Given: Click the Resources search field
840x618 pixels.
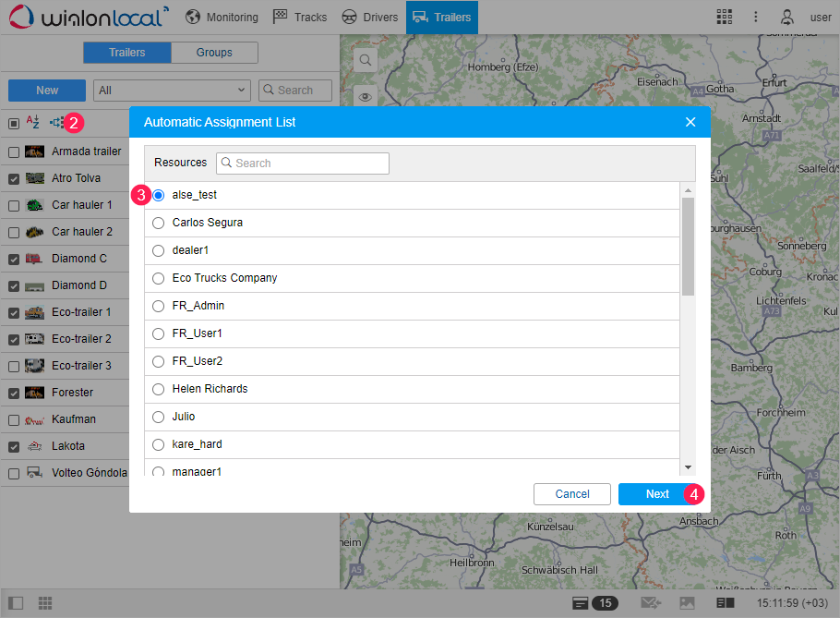Looking at the screenshot, I should [x=303, y=164].
